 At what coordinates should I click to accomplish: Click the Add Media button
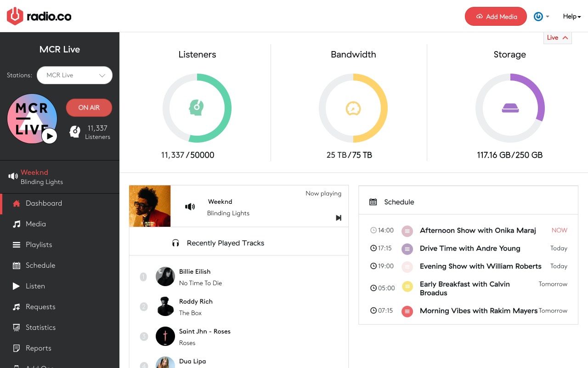click(x=496, y=17)
